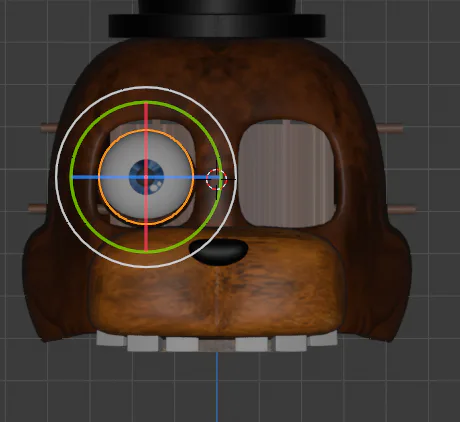Click the red-white 3D cursor
The width and height of the screenshot is (460, 422).
(x=217, y=179)
